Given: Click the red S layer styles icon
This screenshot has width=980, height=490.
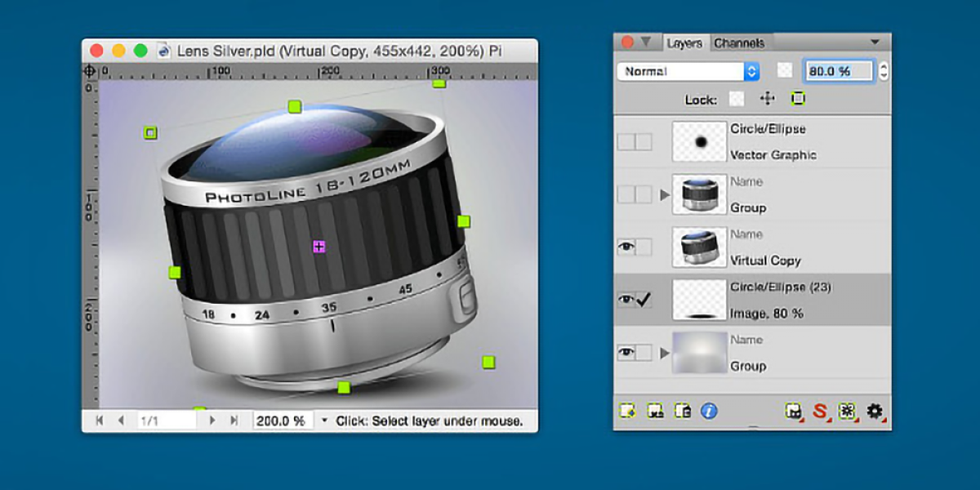Looking at the screenshot, I should (820, 411).
